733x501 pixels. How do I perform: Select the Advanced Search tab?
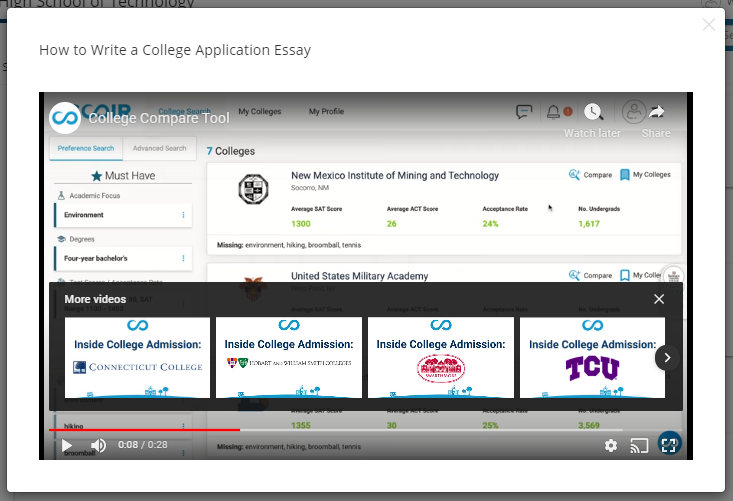[159, 148]
